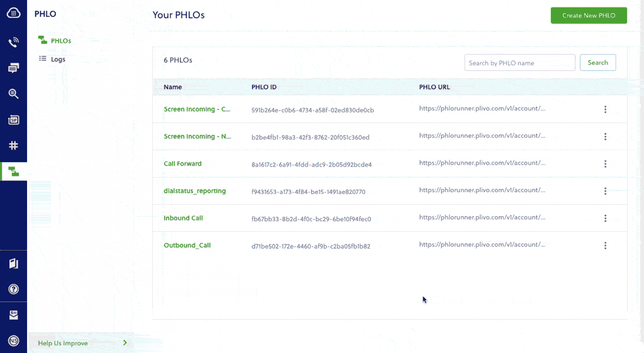Click PHLO URL in Inbound Call row

click(x=482, y=217)
